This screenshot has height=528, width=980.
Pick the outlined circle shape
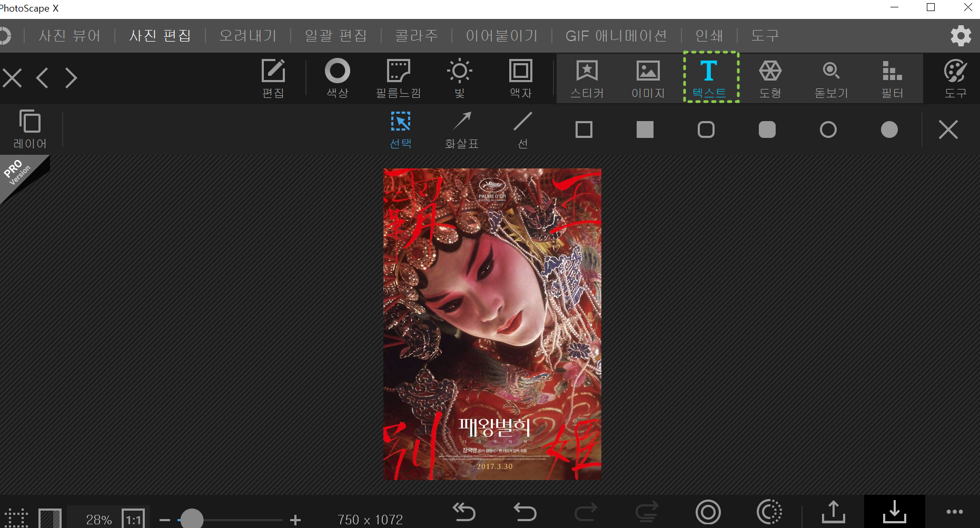[x=828, y=129]
